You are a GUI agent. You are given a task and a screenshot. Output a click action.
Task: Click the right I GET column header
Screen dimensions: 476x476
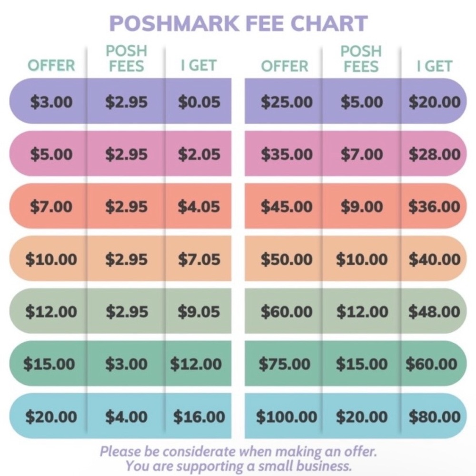coord(435,66)
